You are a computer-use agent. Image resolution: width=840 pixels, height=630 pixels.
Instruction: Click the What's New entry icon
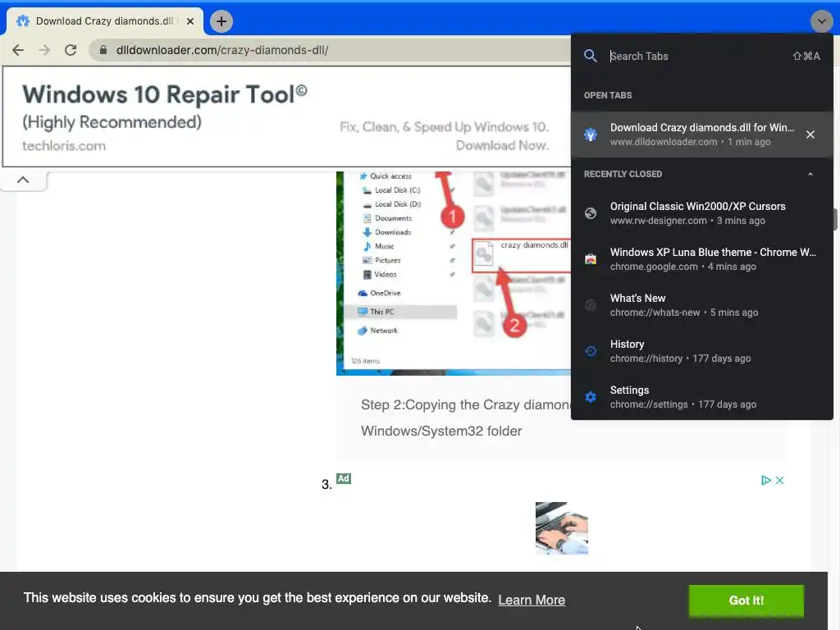[x=591, y=305]
